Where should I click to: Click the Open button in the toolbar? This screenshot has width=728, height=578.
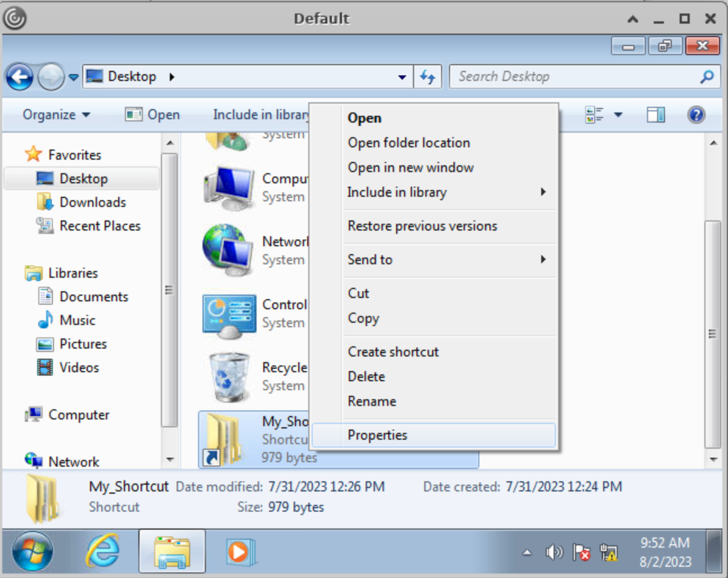[x=153, y=115]
